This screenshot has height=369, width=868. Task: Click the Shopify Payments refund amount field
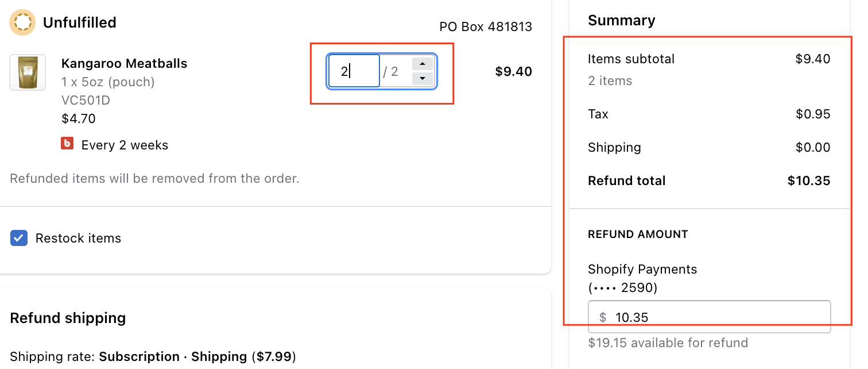pyautogui.click(x=718, y=317)
